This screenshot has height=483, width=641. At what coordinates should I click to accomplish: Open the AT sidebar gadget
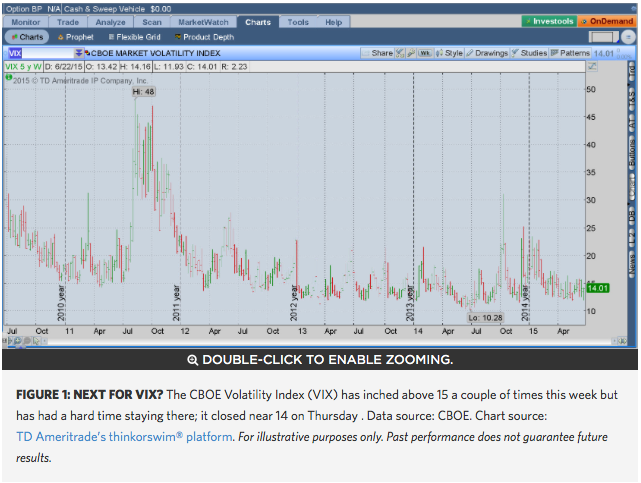[x=632, y=125]
